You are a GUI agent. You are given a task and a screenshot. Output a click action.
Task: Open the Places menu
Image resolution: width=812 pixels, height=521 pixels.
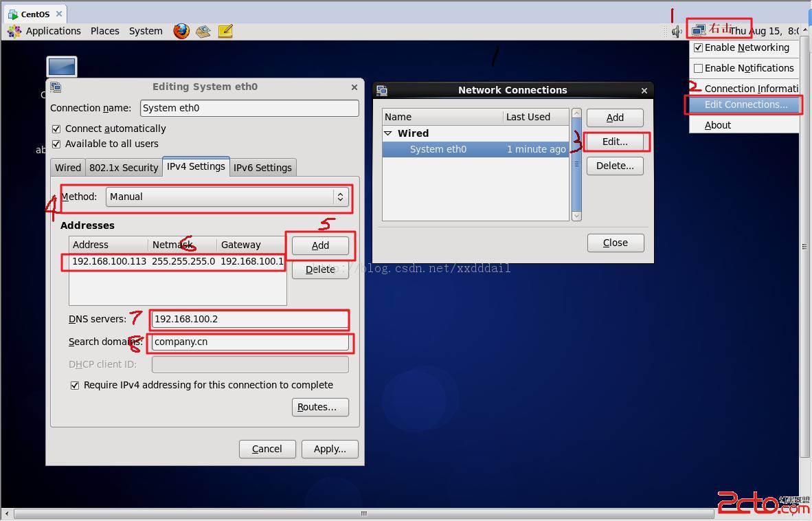point(104,31)
